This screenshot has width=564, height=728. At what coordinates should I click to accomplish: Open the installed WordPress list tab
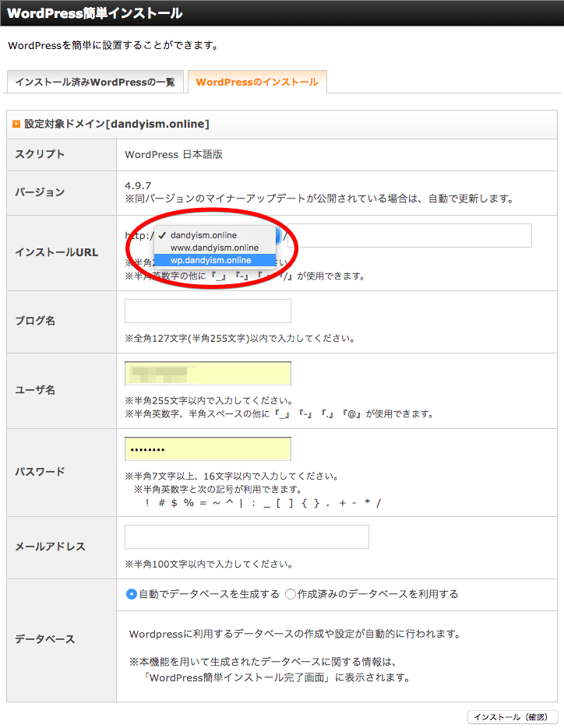(x=95, y=82)
